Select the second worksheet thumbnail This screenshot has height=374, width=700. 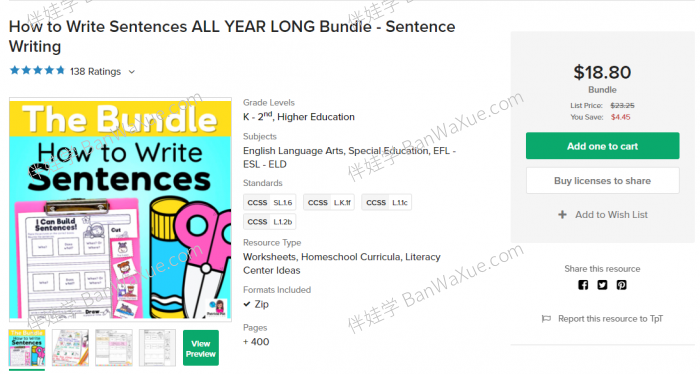[70, 348]
